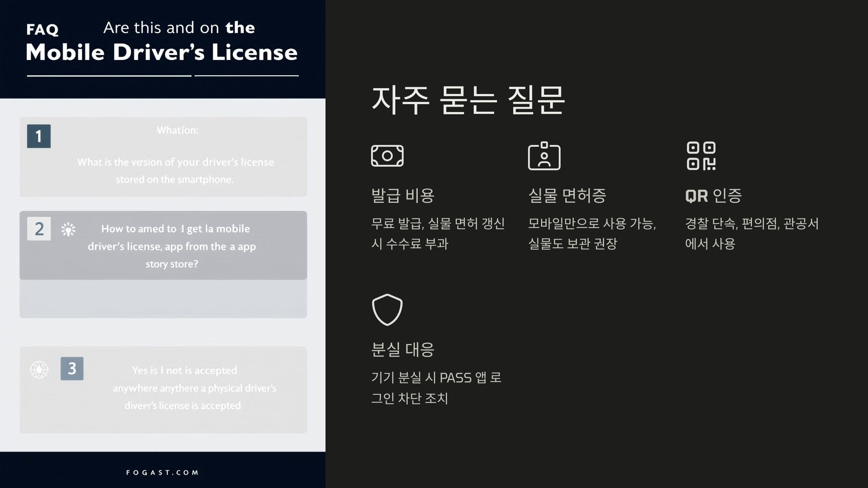
Task: Click the 실물 면허증 heading
Action: point(567,196)
